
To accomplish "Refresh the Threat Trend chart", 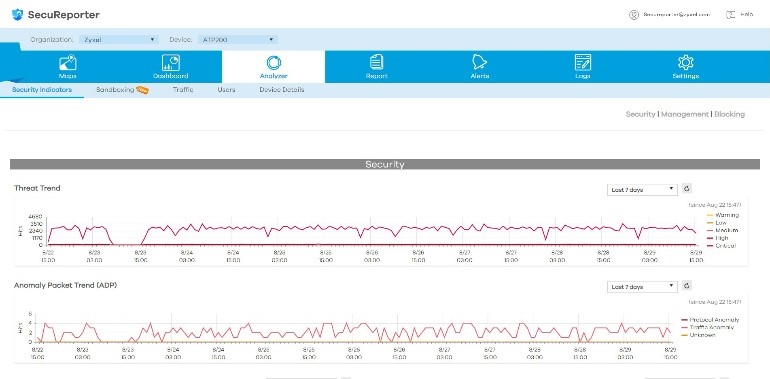I will pos(687,189).
